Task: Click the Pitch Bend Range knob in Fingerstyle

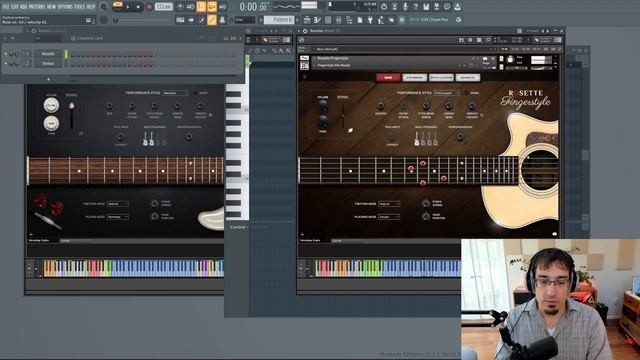Action: pos(426,106)
